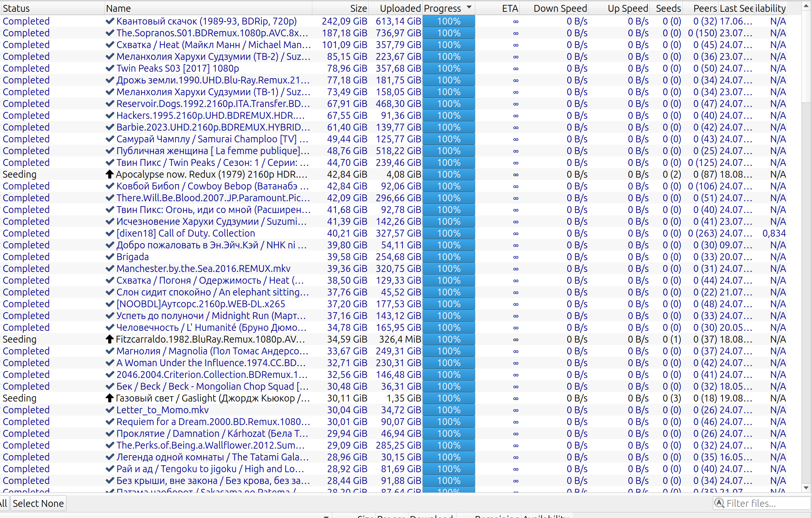The image size is (812, 518).
Task: Click the 0 (125) peers cell
Action: (702, 162)
